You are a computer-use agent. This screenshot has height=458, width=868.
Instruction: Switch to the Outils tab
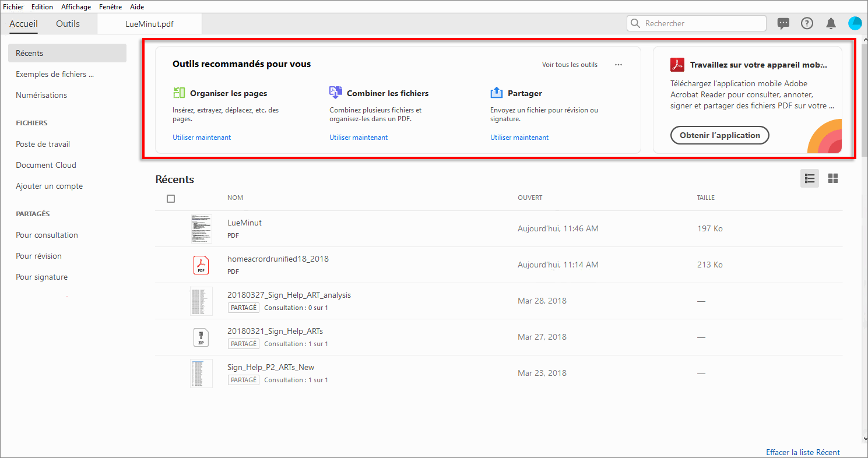[68, 24]
